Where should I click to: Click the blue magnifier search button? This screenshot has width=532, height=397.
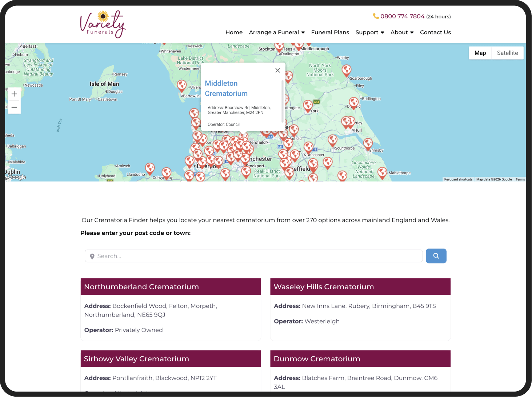[x=436, y=256]
